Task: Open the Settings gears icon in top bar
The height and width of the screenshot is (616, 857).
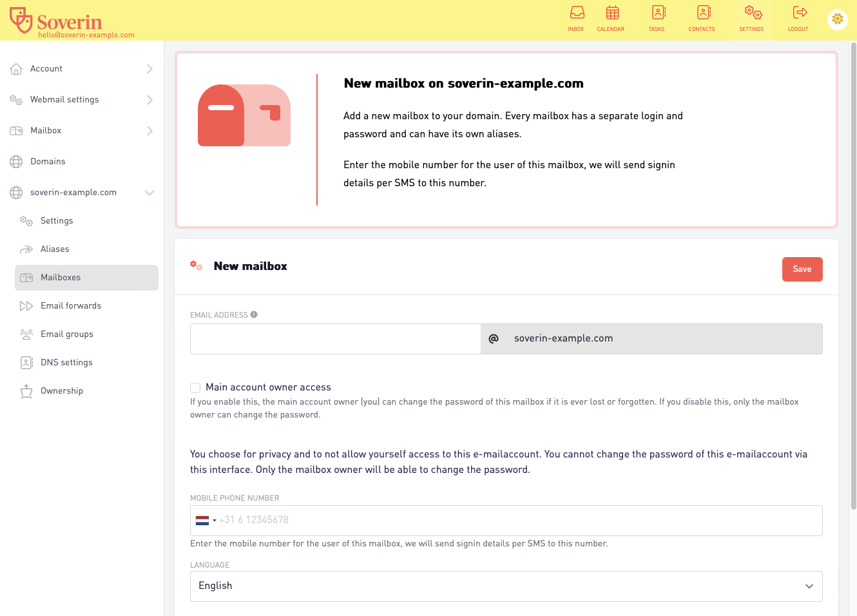Action: pos(753,12)
